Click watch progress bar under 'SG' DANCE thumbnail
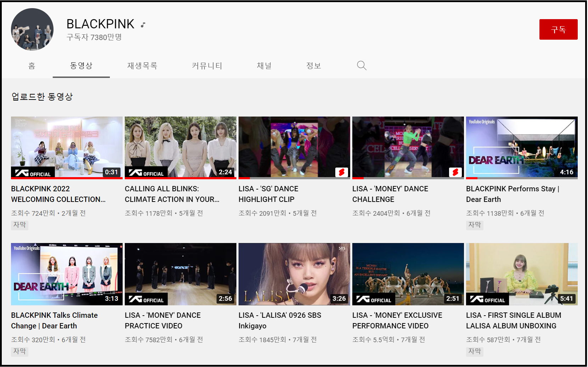 point(294,178)
